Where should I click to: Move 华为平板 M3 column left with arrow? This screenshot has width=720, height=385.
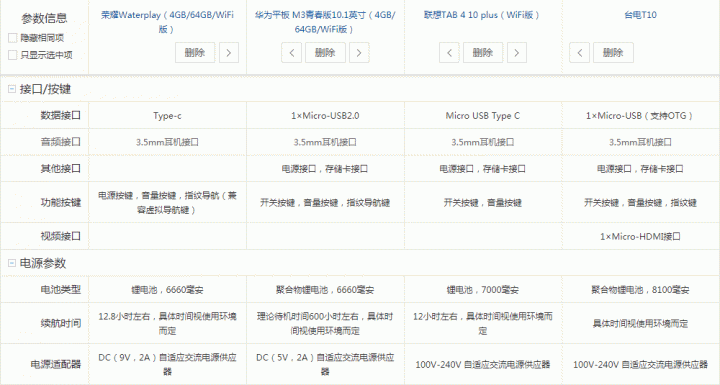(292, 53)
